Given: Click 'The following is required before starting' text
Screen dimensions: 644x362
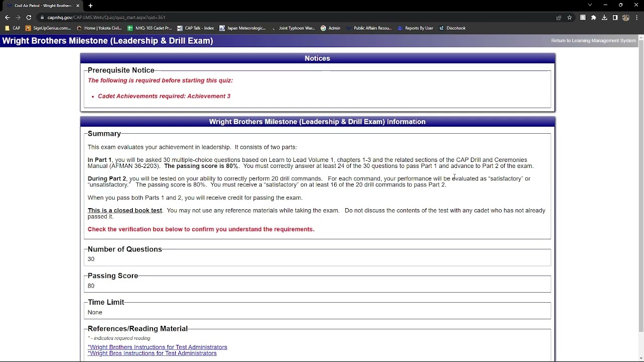Looking at the screenshot, I should [x=160, y=80].
